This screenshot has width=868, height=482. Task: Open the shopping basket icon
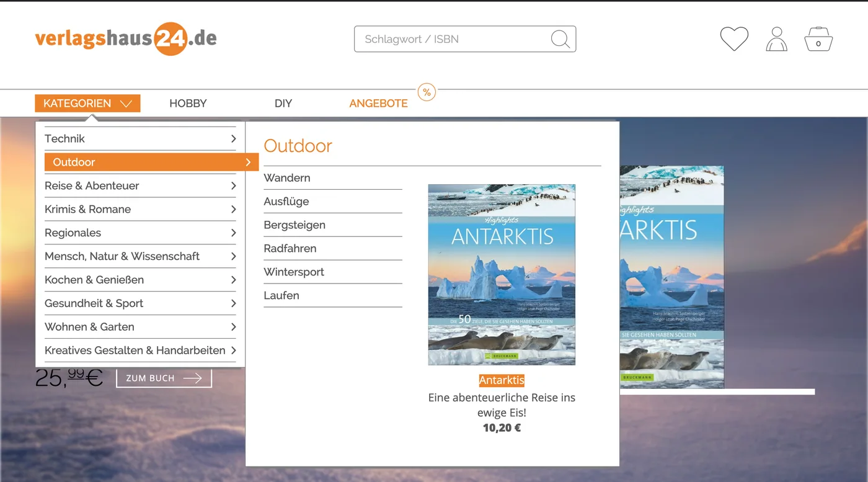point(818,39)
